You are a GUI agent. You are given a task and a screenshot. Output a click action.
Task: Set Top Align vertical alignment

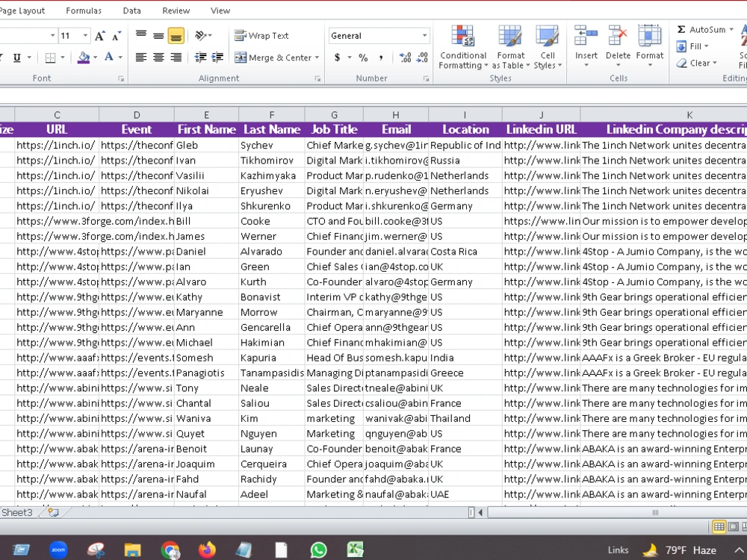coord(141,36)
